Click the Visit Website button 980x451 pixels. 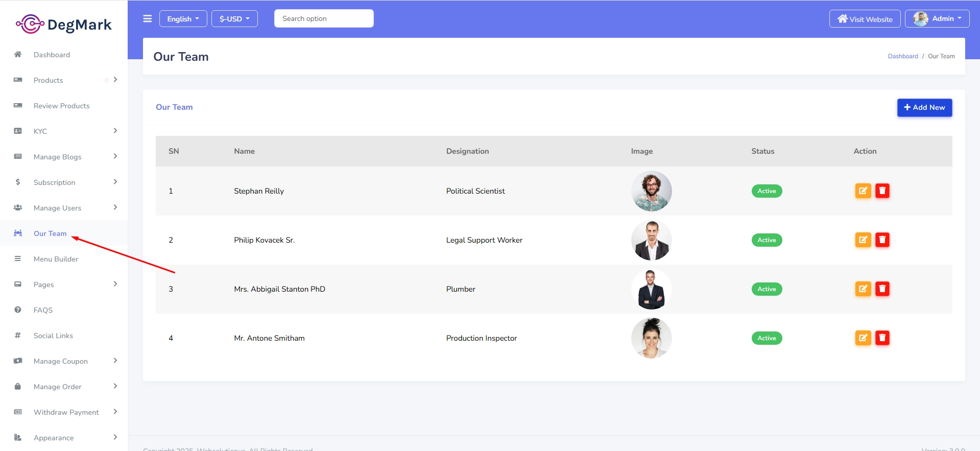(865, 19)
